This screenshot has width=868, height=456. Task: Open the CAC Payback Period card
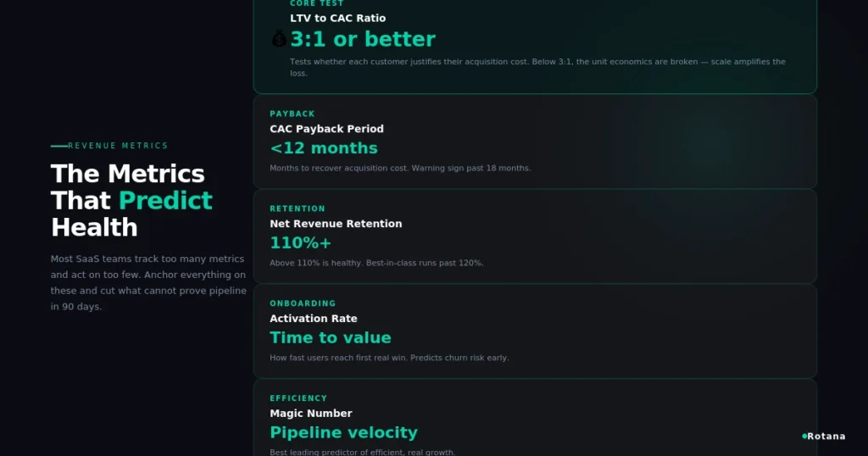click(535, 142)
